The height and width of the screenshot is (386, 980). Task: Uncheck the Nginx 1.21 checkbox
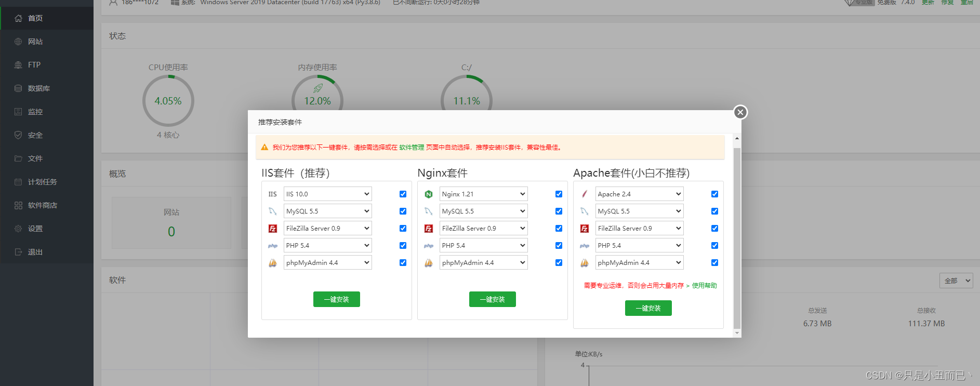(559, 194)
